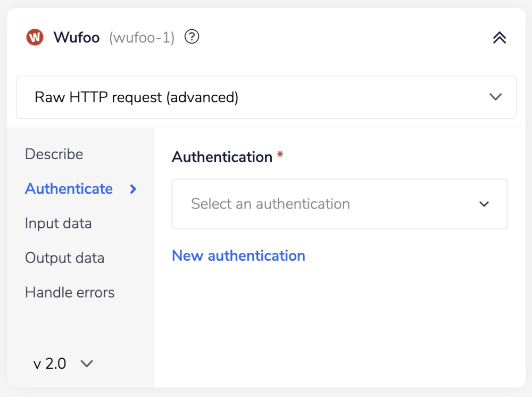Click the Authentication field label
The width and height of the screenshot is (532, 397).
pos(221,156)
